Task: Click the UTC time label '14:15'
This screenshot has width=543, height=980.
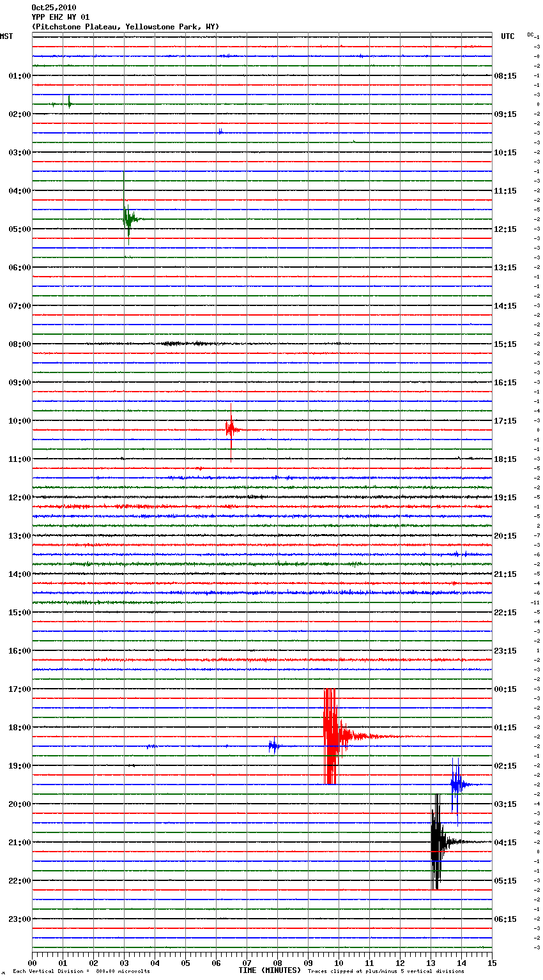Action: point(505,306)
